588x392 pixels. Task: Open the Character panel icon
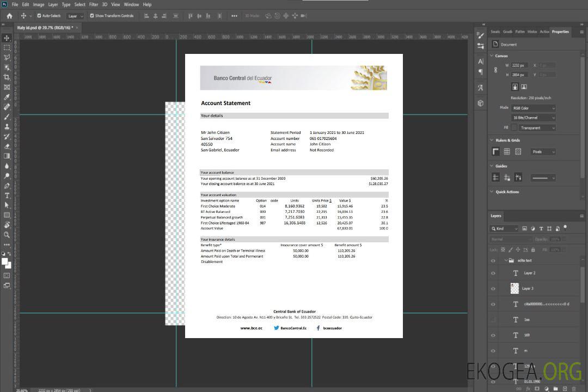point(480,61)
